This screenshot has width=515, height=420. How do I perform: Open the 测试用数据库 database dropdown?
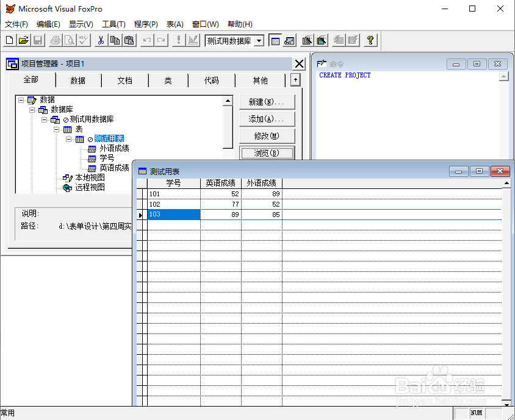tap(259, 41)
